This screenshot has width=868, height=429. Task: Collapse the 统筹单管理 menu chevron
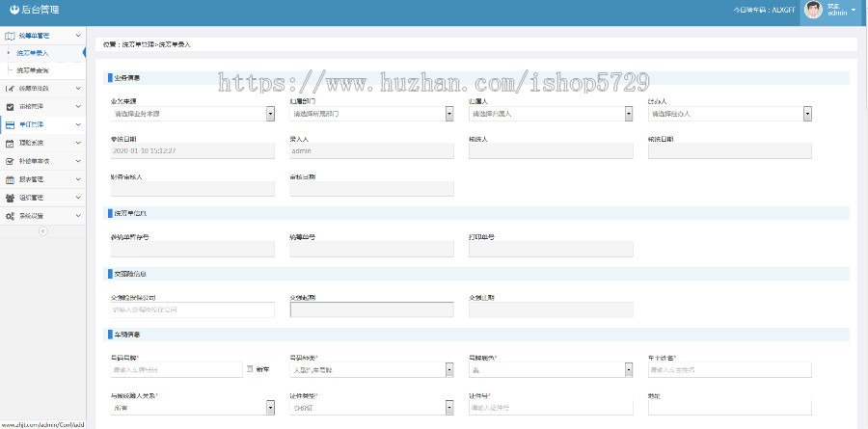(78, 36)
